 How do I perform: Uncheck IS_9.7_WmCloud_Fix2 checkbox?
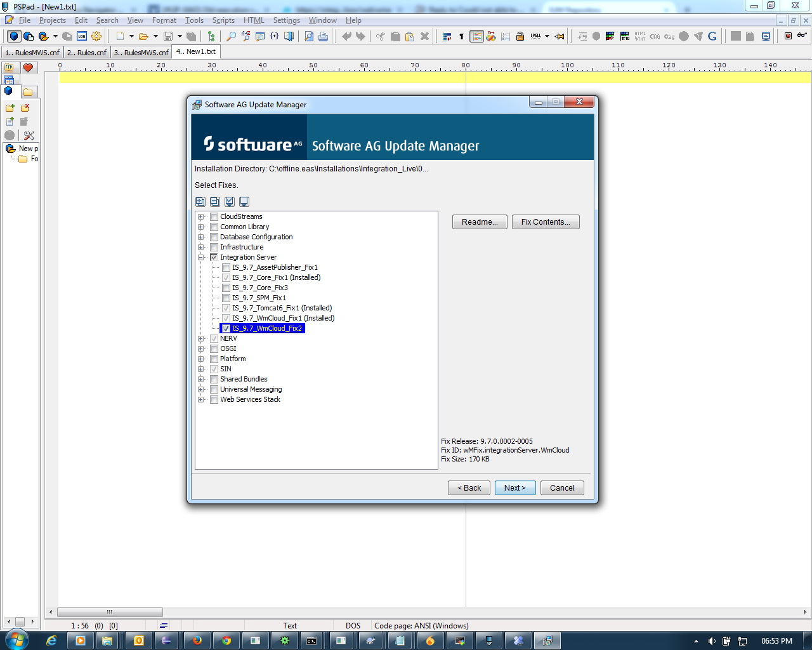click(226, 328)
